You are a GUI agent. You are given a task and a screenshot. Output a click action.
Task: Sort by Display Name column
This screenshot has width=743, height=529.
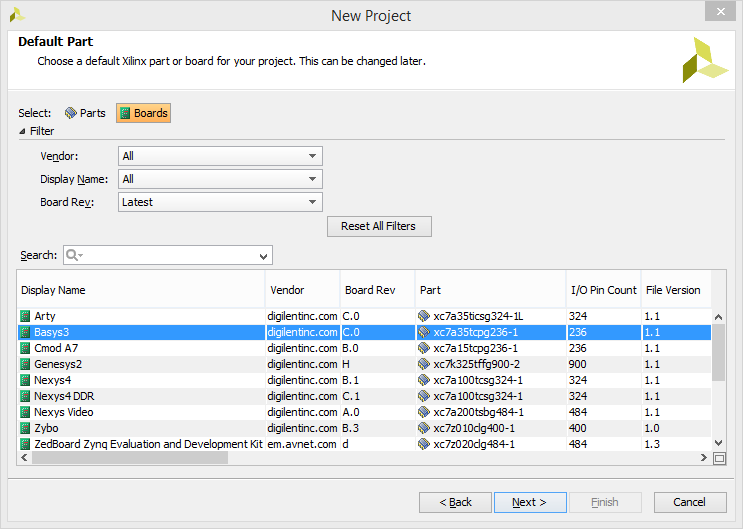point(141,290)
